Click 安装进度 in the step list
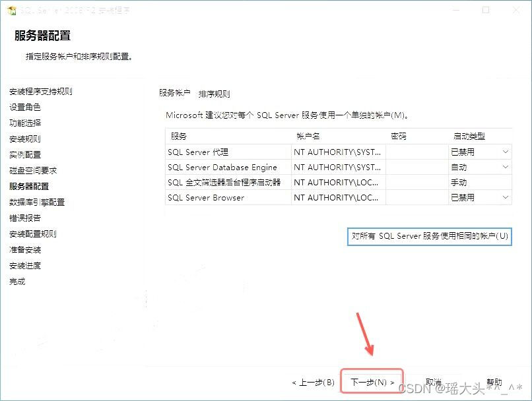 [25, 265]
